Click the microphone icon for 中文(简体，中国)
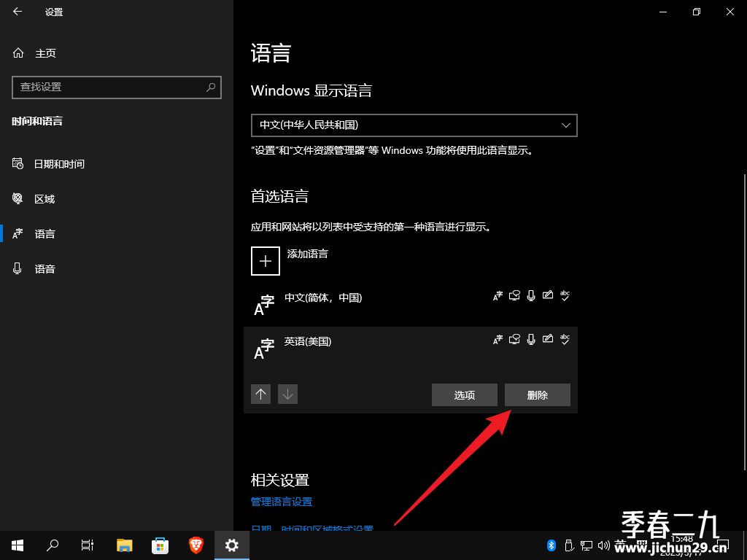 [531, 296]
